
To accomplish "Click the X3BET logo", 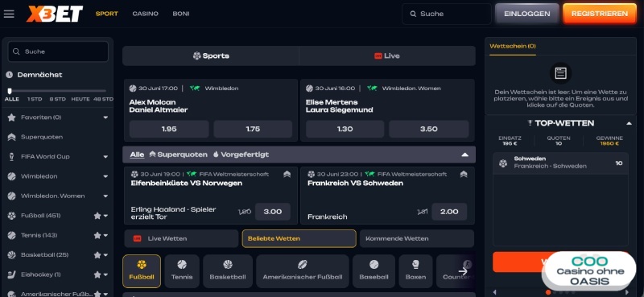I will point(55,14).
